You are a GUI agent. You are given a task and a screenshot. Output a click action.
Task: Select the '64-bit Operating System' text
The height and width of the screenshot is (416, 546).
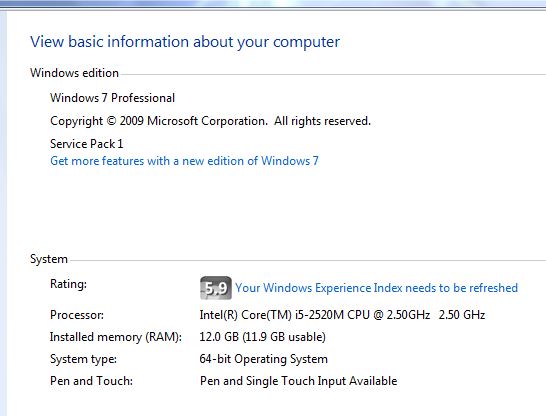(264, 359)
